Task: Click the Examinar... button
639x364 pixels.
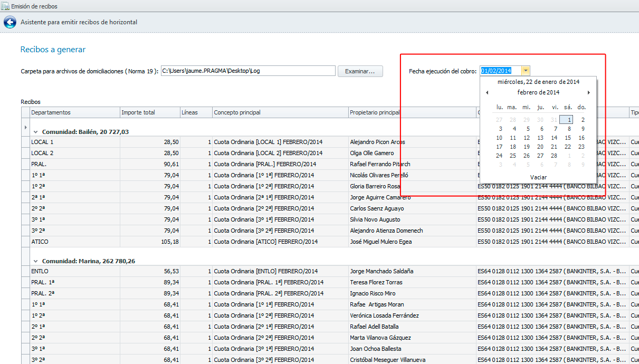Action: coord(360,71)
